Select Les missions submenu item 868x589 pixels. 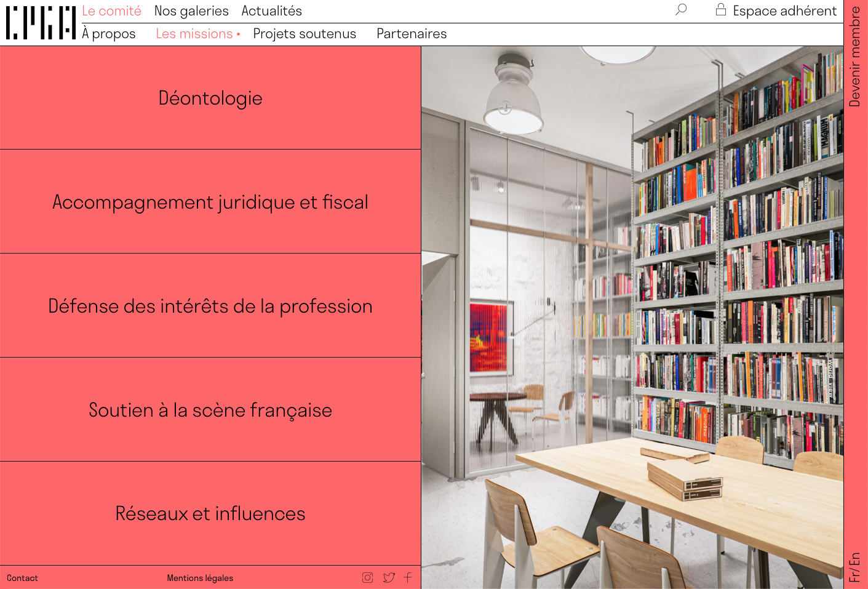click(x=194, y=34)
